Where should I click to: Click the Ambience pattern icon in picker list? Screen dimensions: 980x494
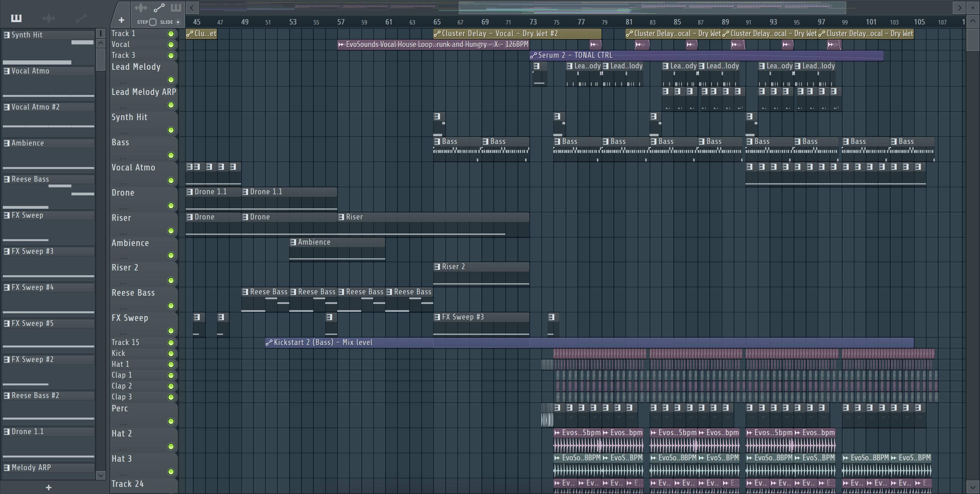(6, 143)
